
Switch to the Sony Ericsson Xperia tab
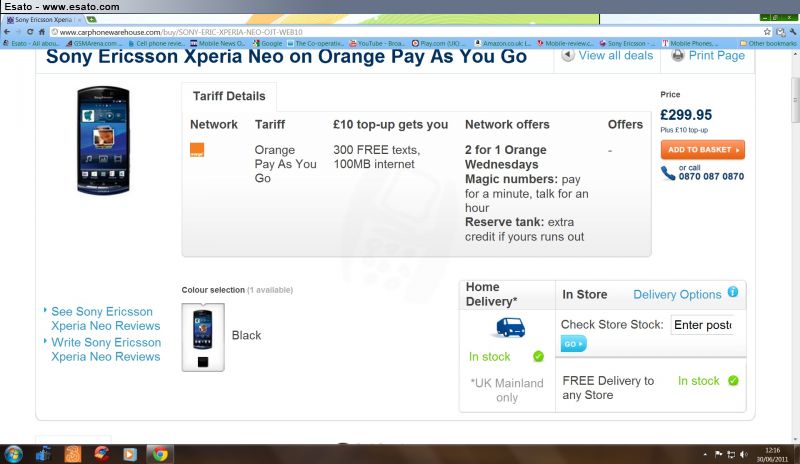(x=43, y=19)
